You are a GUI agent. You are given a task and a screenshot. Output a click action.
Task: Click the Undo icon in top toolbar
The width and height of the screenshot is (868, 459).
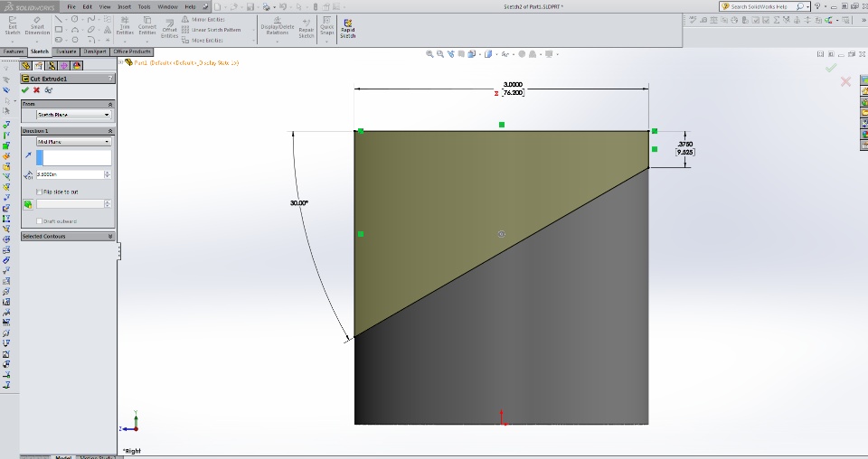coord(283,6)
